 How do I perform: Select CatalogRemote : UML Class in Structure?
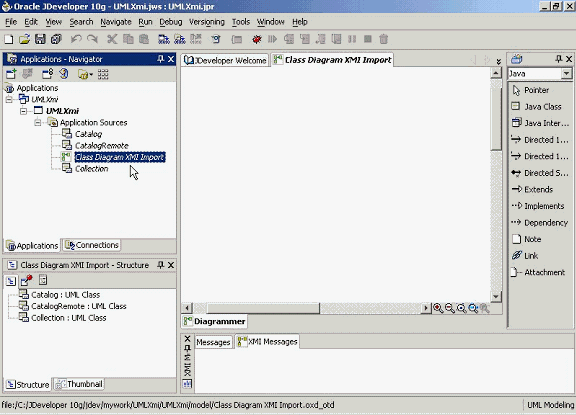[x=79, y=306]
